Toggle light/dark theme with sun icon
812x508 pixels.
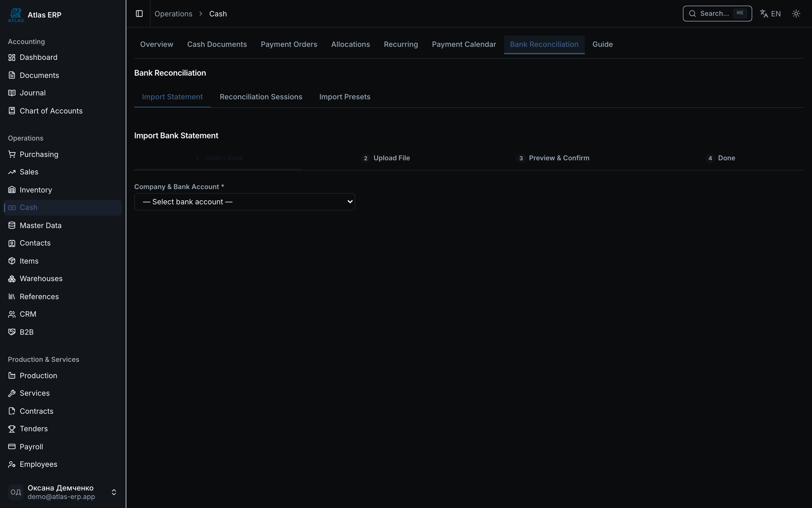click(796, 14)
